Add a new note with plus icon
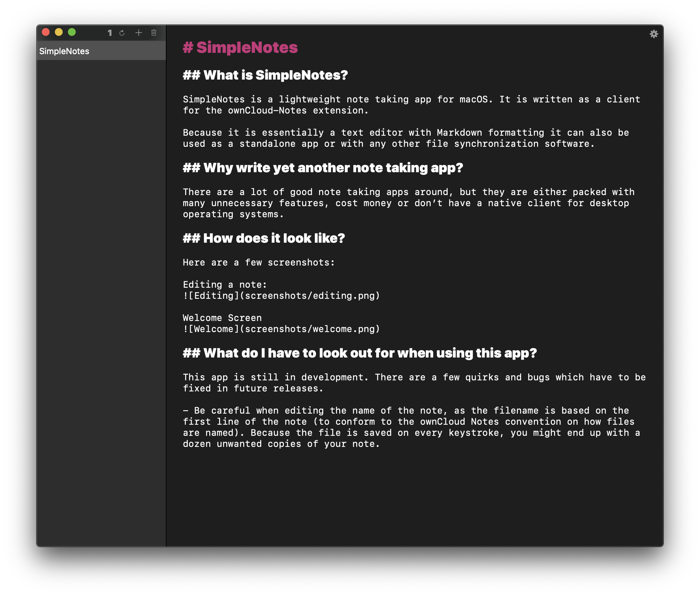The height and width of the screenshot is (595, 700). (138, 33)
